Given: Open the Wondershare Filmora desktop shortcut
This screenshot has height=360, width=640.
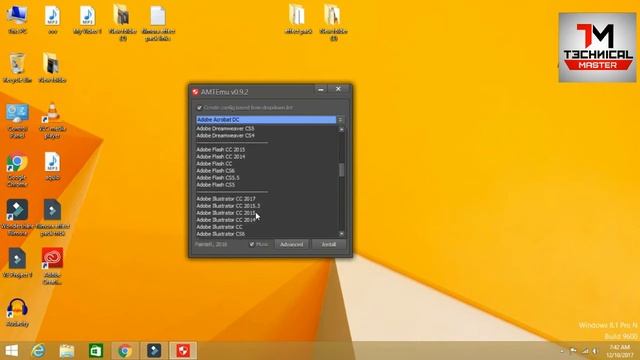Looking at the screenshot, I should click(x=17, y=217).
